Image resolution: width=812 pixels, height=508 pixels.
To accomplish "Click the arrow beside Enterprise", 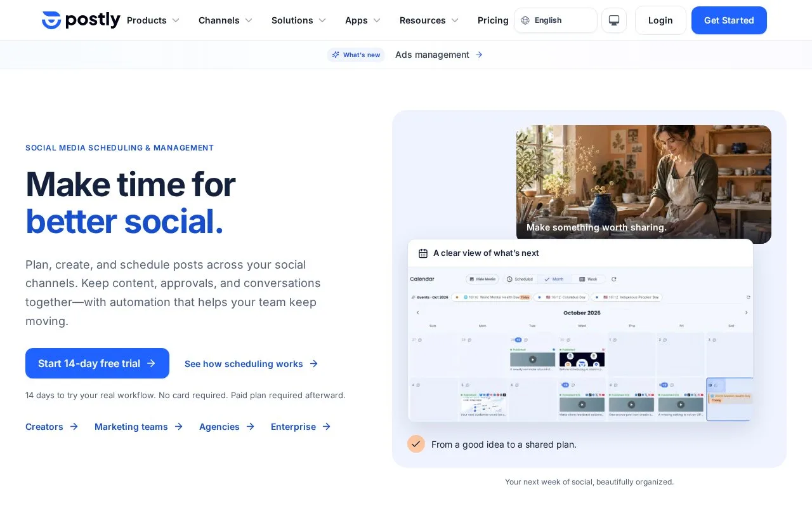I will point(326,427).
